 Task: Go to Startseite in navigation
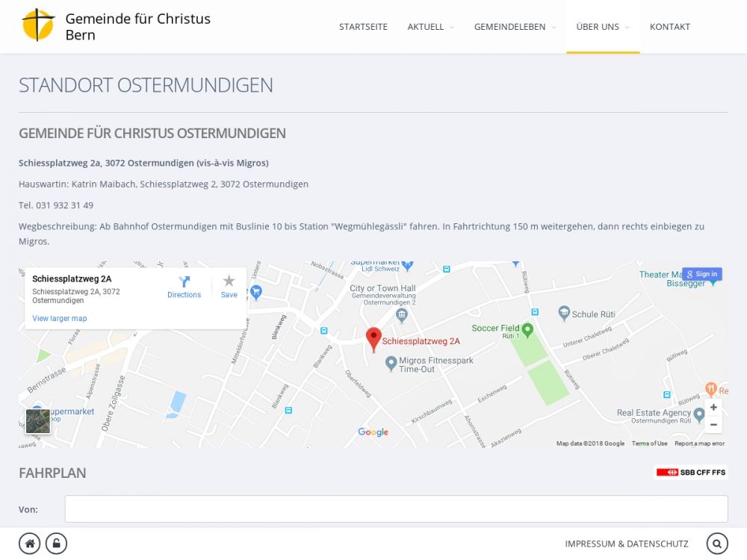[x=363, y=27]
